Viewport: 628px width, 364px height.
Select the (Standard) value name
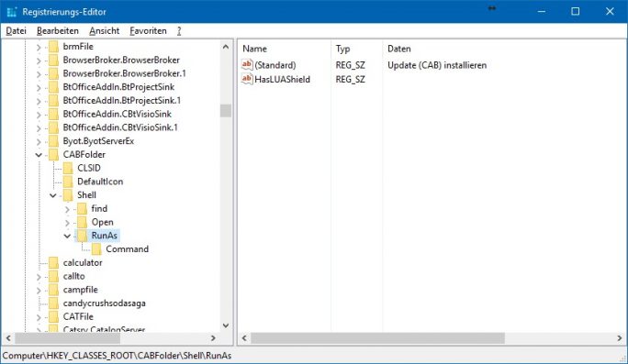click(x=275, y=65)
